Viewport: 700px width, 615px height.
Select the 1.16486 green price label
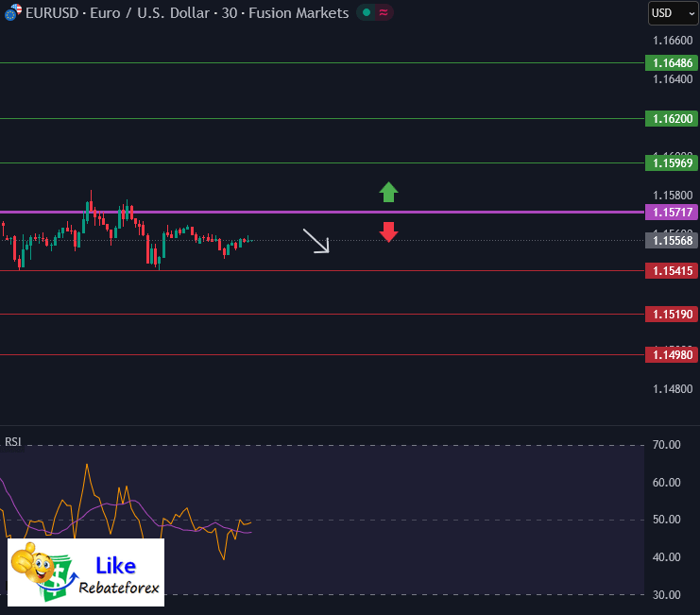point(672,63)
